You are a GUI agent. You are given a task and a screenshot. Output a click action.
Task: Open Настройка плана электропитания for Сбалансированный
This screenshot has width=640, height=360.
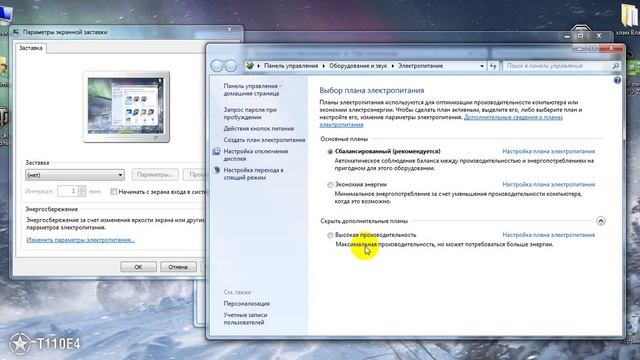549,151
